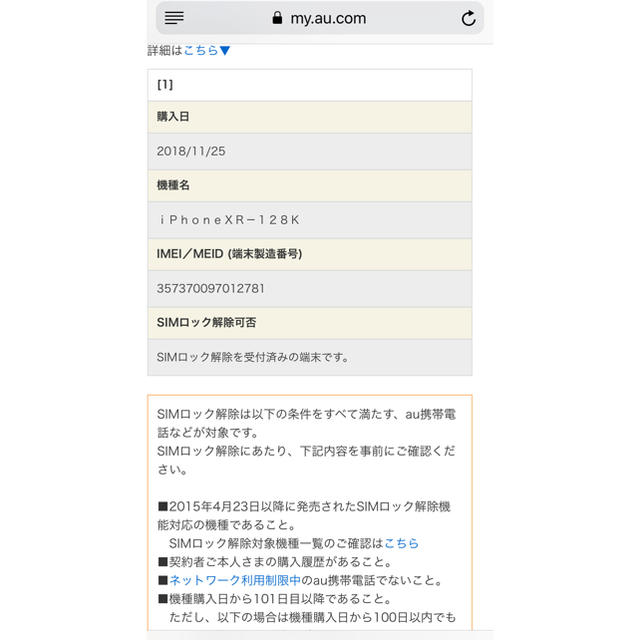The image size is (640, 640).
Task: Tap the padlock icon in address bar
Action: (277, 18)
